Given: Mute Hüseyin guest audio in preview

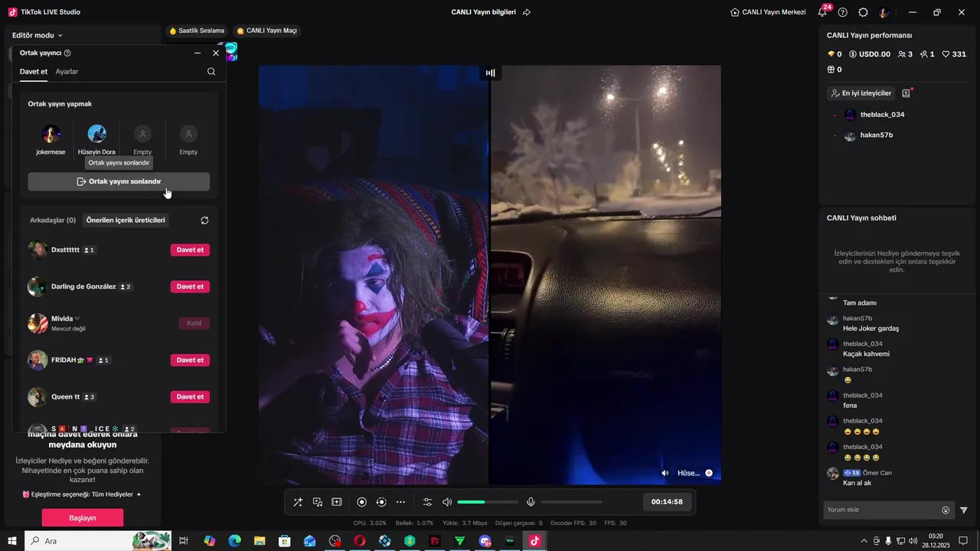Looking at the screenshot, I should click(x=665, y=473).
